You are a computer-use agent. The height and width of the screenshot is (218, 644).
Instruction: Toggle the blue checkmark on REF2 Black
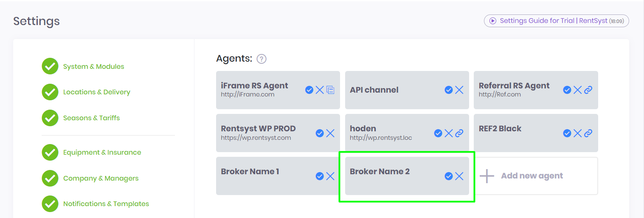tap(567, 133)
